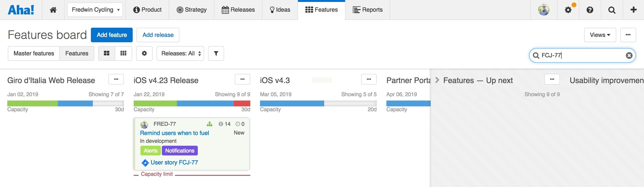Open the Releases: All dropdown
Screen dimensions: 644x187
click(x=180, y=53)
